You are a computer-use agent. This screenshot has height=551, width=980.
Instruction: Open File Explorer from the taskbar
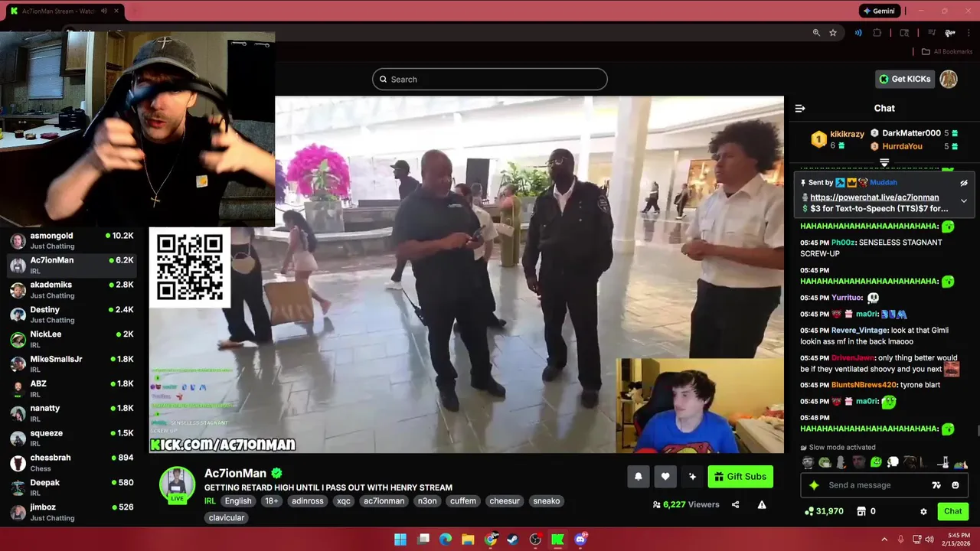point(468,540)
